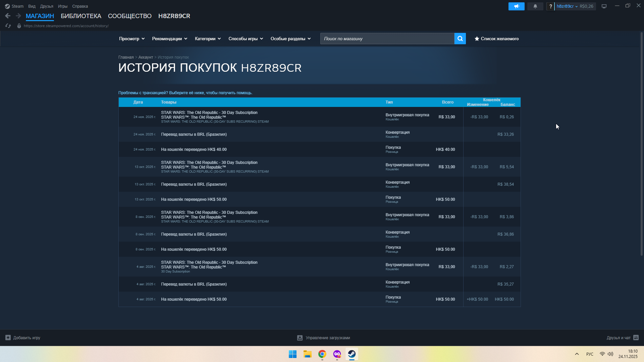Expand the Категории dropdown menu
644x362 pixels.
(208, 39)
